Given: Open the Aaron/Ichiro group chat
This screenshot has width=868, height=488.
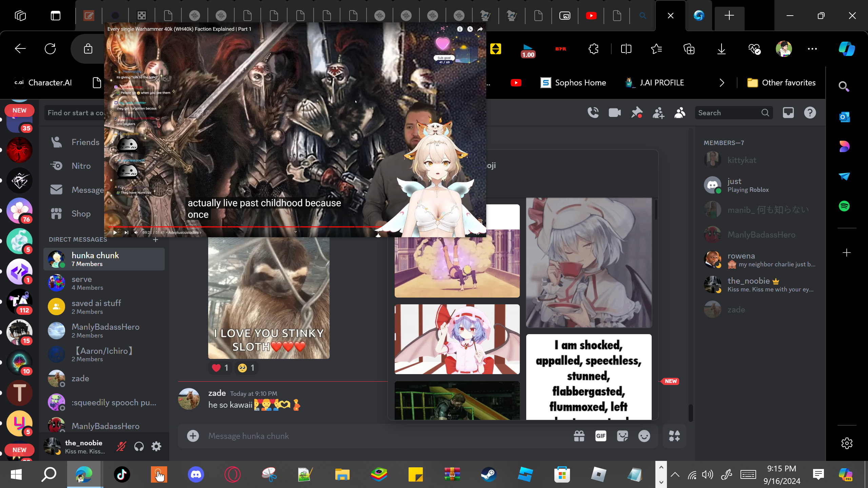Looking at the screenshot, I should (x=104, y=354).
